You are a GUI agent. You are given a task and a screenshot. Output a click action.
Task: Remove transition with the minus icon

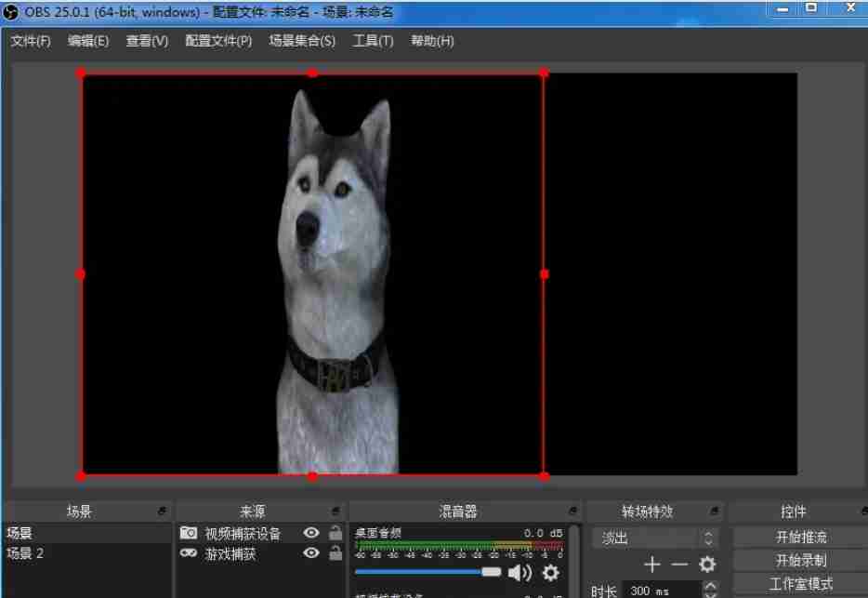[x=679, y=565]
